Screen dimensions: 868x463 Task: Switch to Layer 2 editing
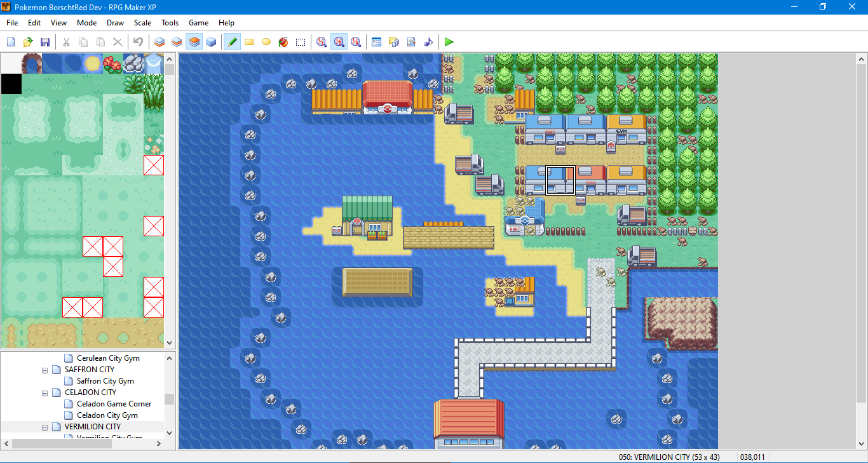(177, 42)
